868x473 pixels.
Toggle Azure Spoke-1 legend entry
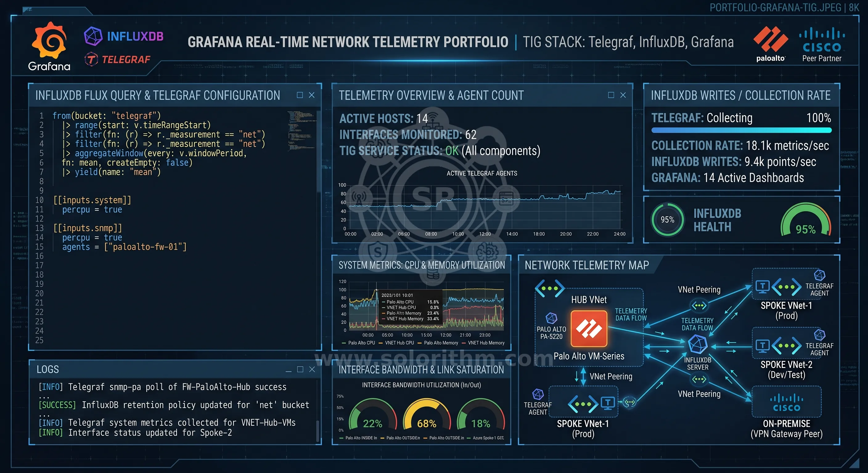485,438
